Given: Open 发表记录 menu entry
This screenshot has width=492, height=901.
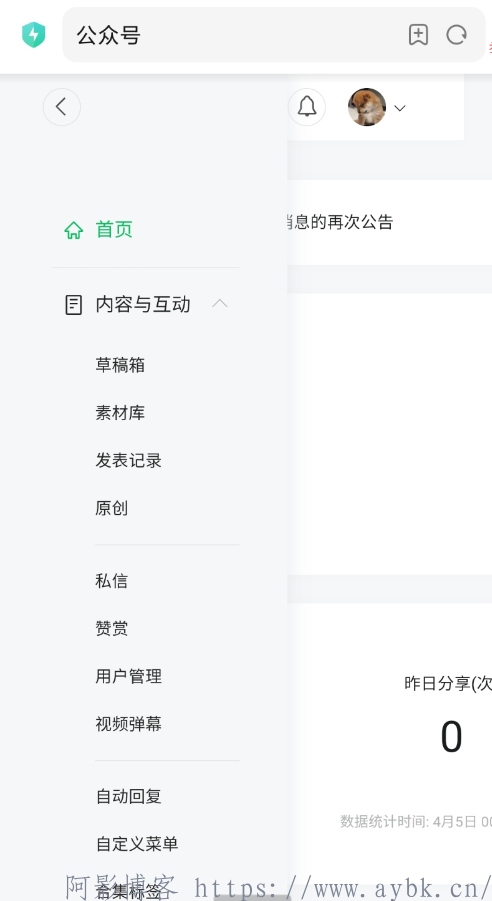Looking at the screenshot, I should coord(129,460).
